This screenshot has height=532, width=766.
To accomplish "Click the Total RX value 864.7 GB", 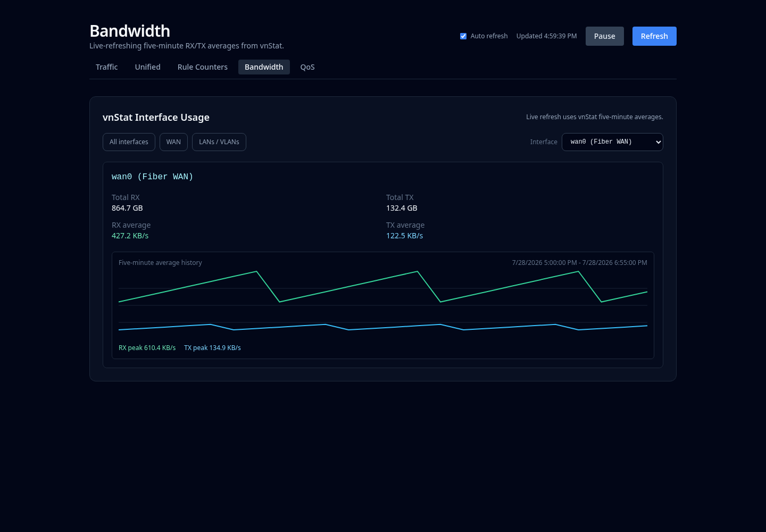I will coord(127,208).
